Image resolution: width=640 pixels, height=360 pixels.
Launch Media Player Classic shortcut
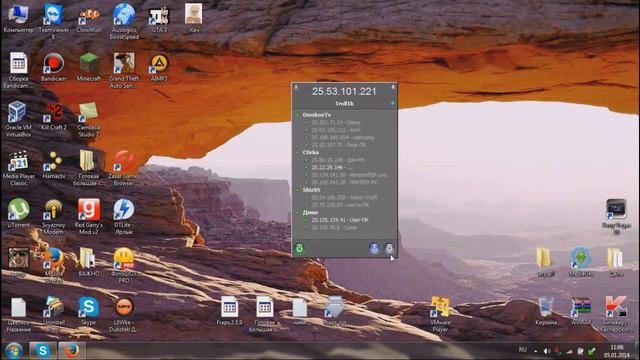[x=18, y=168]
